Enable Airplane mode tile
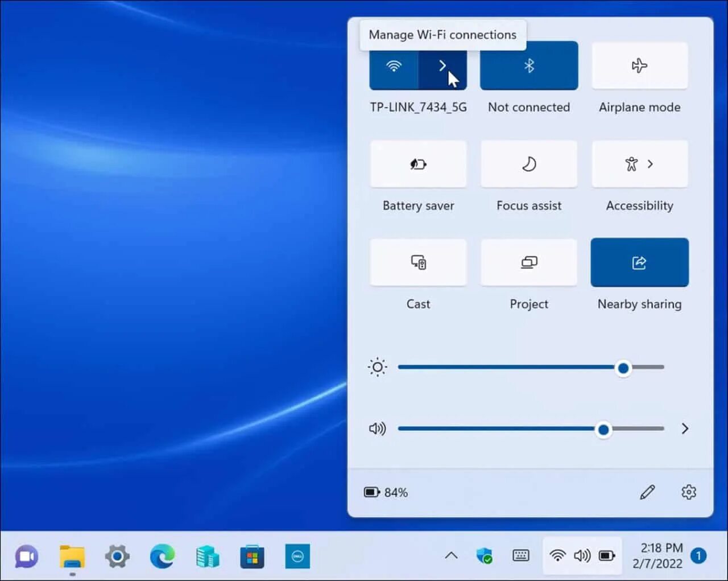 point(640,65)
